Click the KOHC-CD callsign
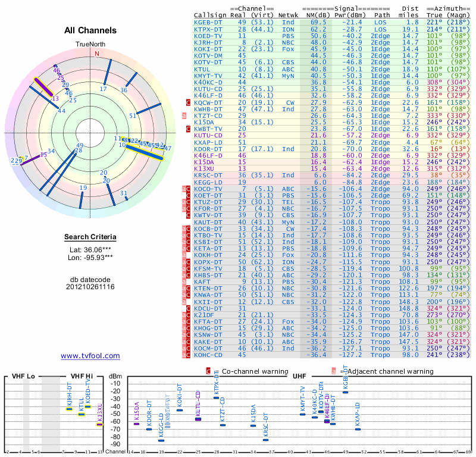 click(x=208, y=355)
